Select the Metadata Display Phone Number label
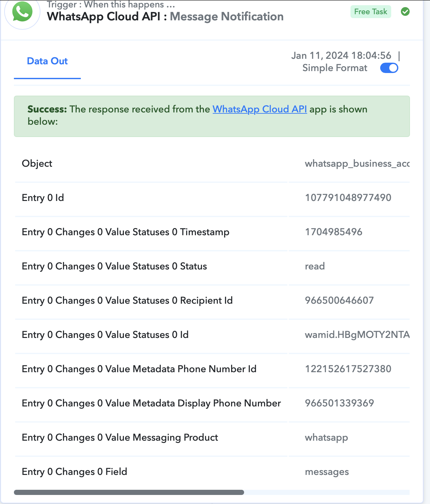The width and height of the screenshot is (430, 504). coord(151,403)
